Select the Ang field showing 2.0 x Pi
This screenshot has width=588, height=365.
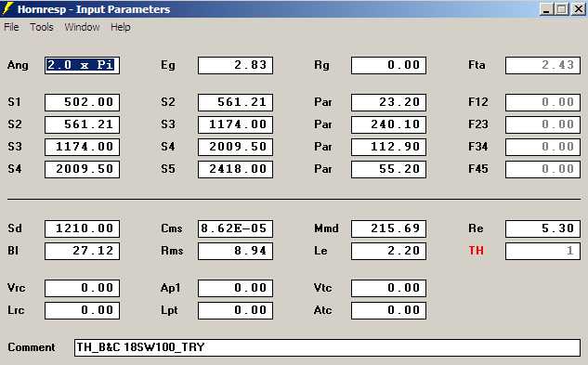[82, 65]
